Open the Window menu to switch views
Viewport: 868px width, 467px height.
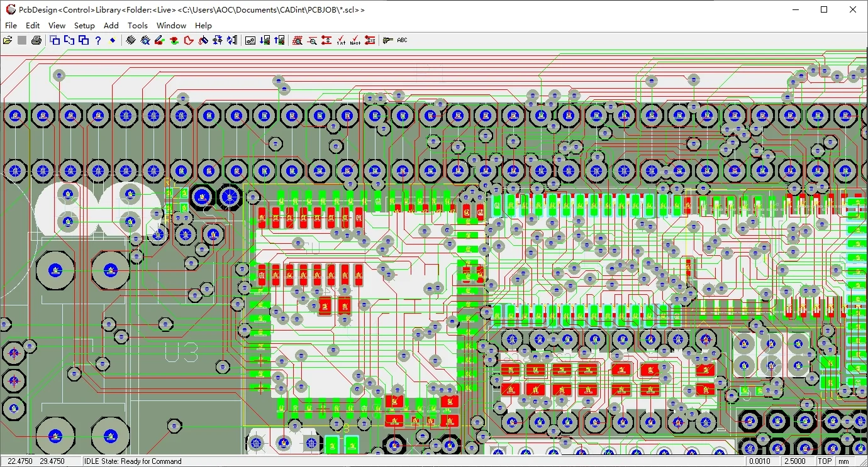click(171, 25)
